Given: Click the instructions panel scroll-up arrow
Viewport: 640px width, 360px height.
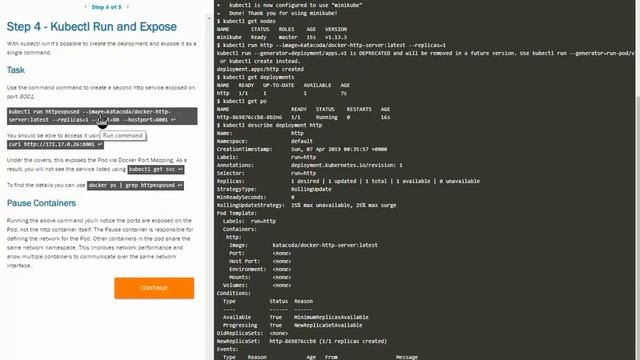Looking at the screenshot, I should [209, 18].
